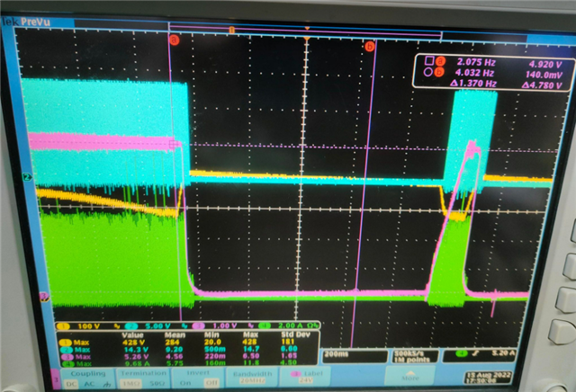The image size is (576, 392).
Task: Click the Termination menu heading
Action: [x=144, y=373]
